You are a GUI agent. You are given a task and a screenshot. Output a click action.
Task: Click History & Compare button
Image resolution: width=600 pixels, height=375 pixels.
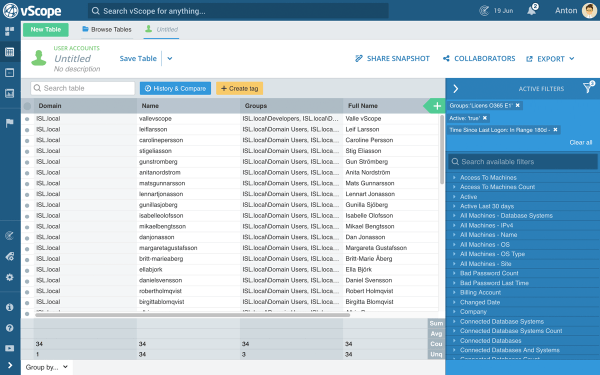tap(175, 88)
